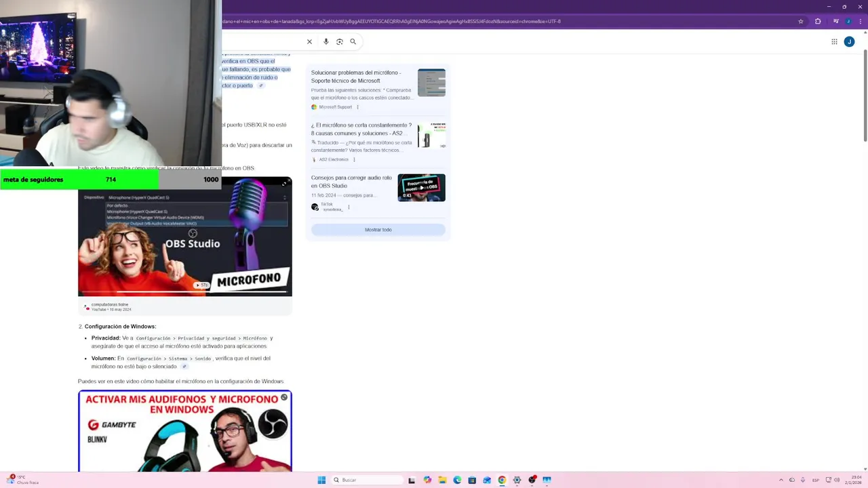Expand the OBS Studio Microfono video
Screen dimensions: 868x488
click(x=285, y=183)
